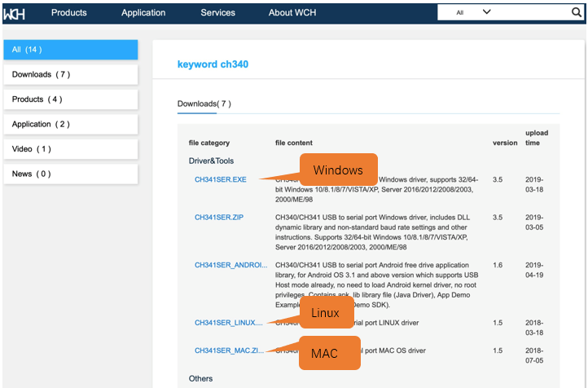
Task: Click upload date 2018-07-05
Action: coord(534,355)
